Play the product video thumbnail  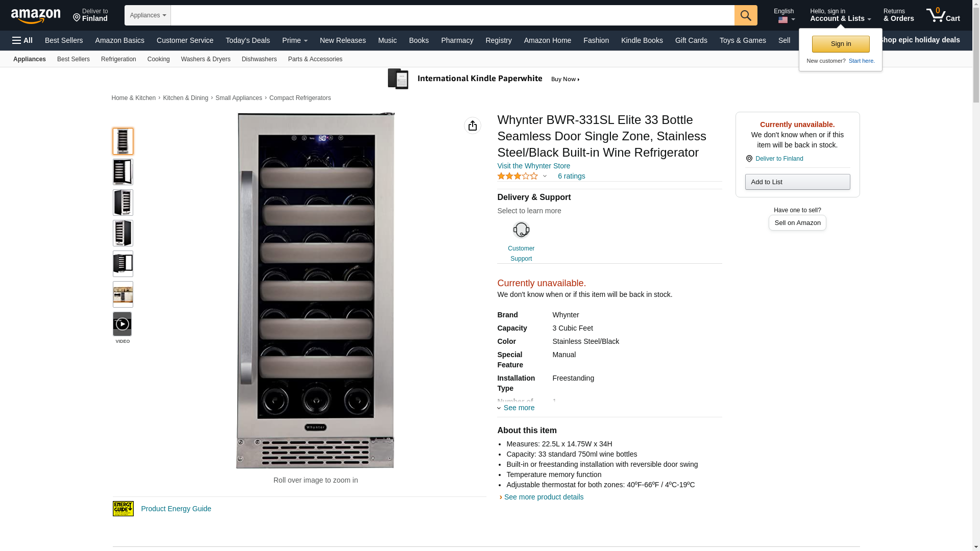tap(122, 324)
